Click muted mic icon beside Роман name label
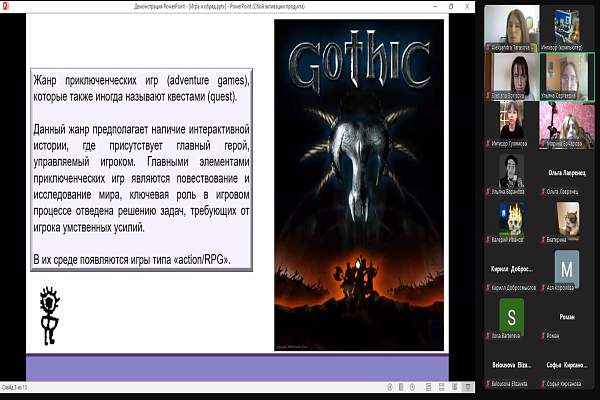 click(x=543, y=336)
